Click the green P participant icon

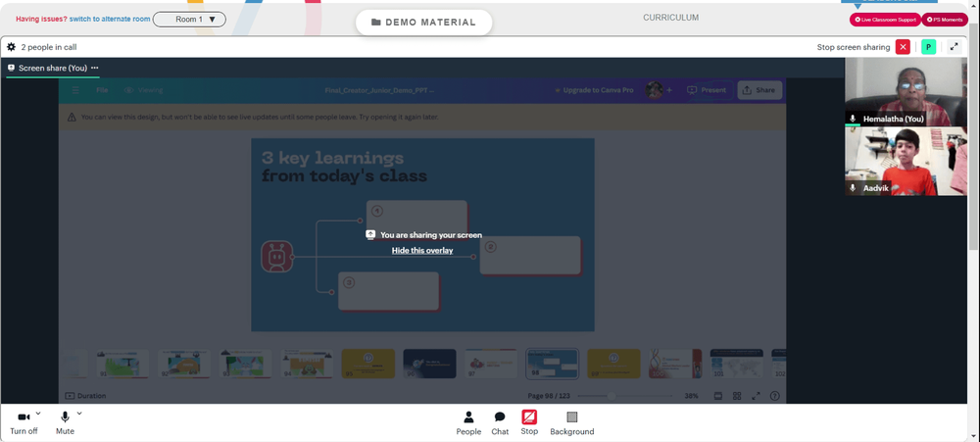pos(929,47)
